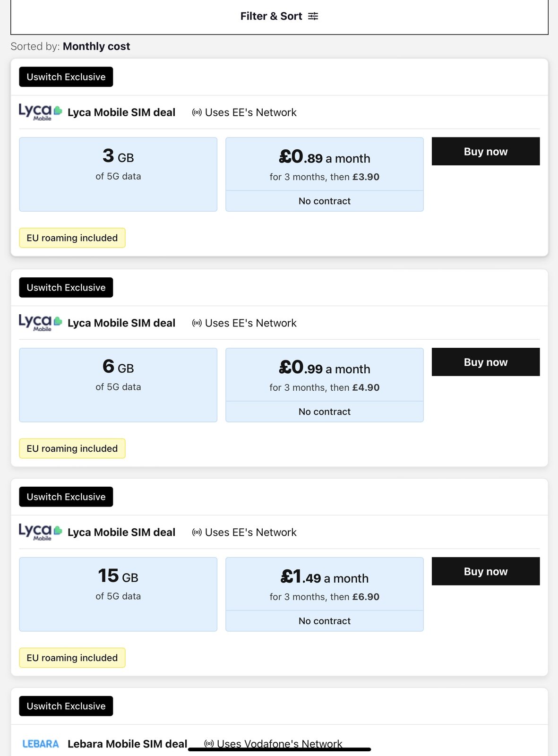Viewport: 558px width, 756px height.
Task: Click Lyca logo on 15 GB deal
Action: 40,532
